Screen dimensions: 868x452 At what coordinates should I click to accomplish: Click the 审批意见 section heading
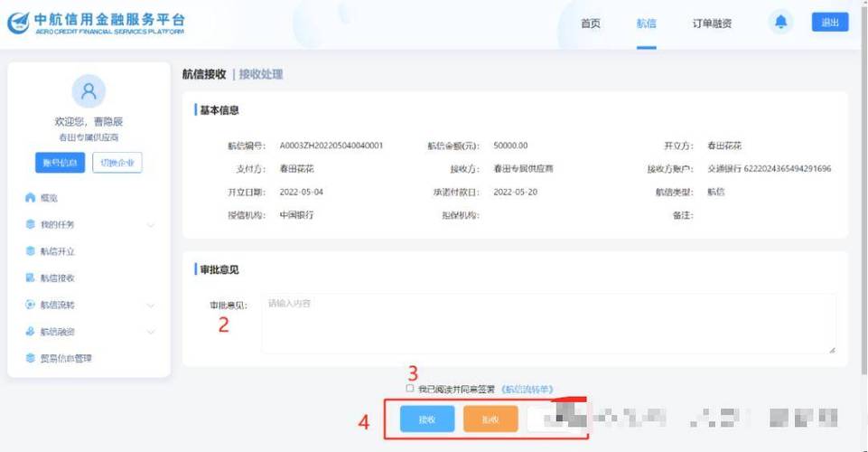click(x=219, y=269)
